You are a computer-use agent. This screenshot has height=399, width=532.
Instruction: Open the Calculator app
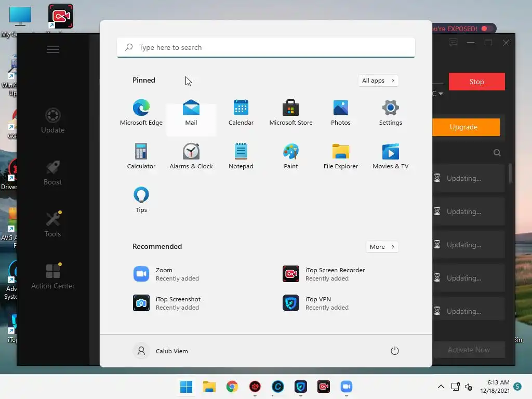141,156
